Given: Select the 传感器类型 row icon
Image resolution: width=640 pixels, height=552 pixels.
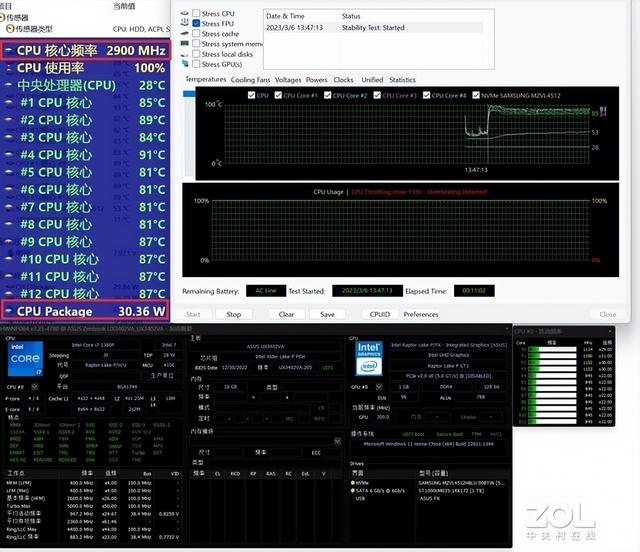Looking at the screenshot, I should click(10, 29).
